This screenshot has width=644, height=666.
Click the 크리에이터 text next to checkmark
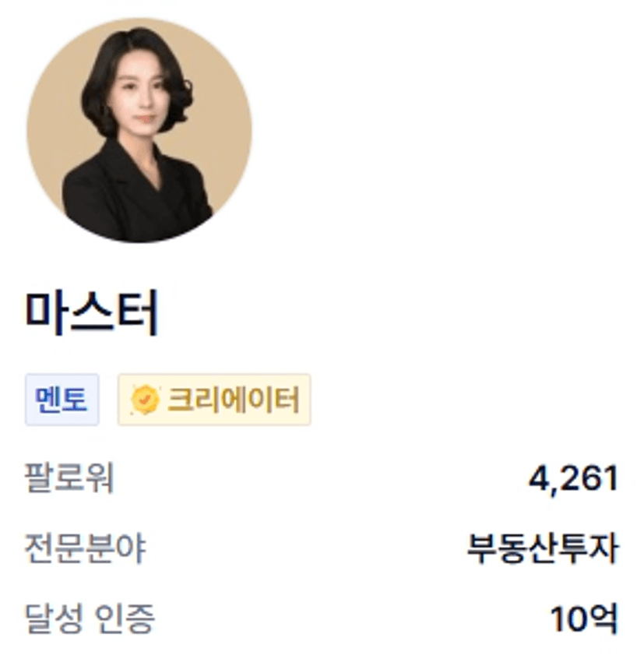point(234,400)
